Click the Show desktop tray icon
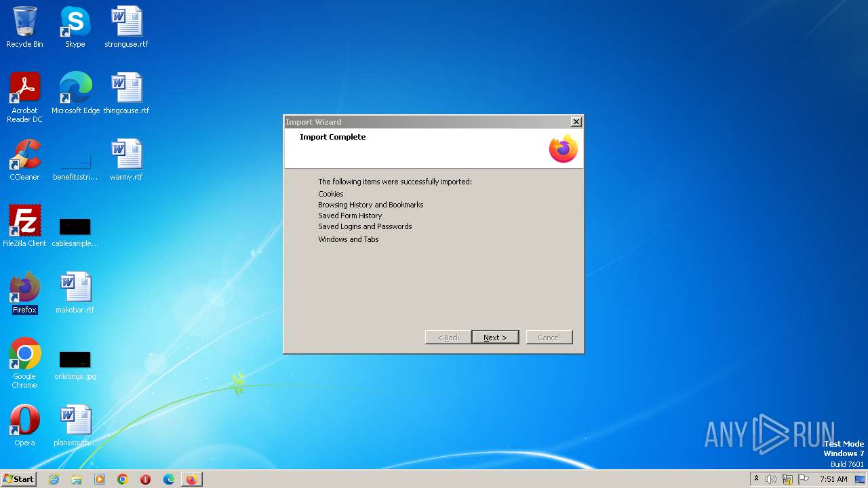Screen dimensions: 868x488 [860, 479]
